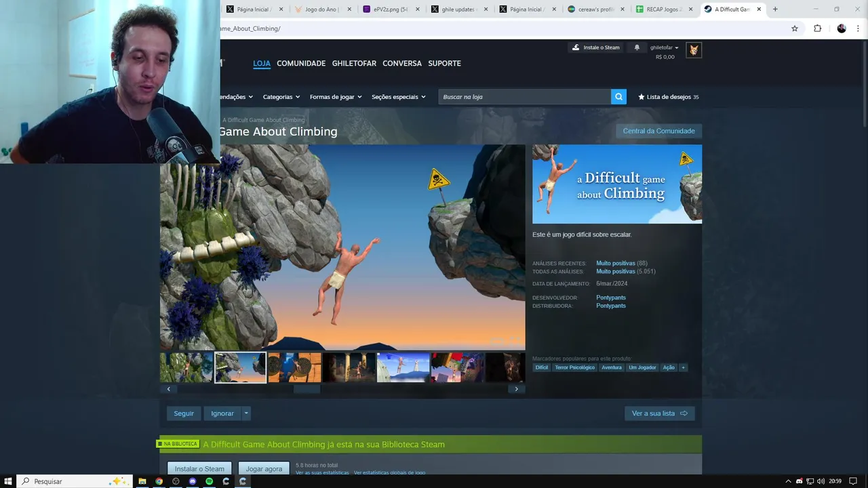Open Windows Start menu
This screenshot has height=488, width=868.
point(8,481)
